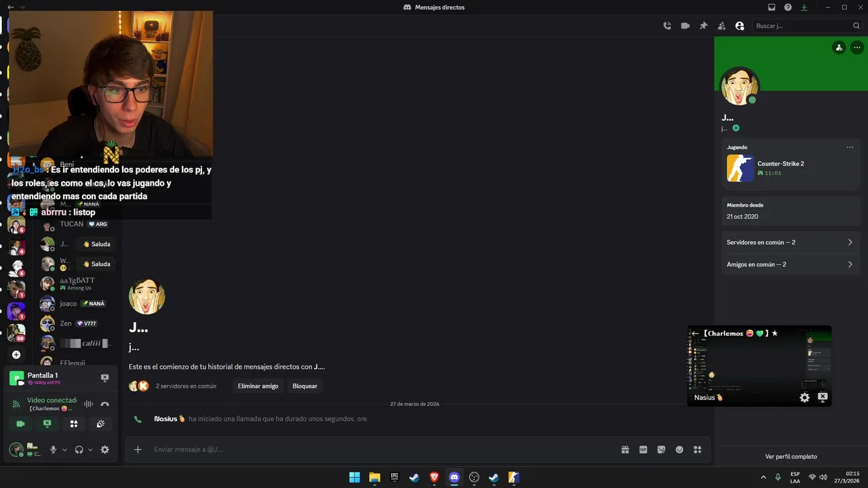868x488 pixels.
Task: Open the emoji picker
Action: click(679, 449)
